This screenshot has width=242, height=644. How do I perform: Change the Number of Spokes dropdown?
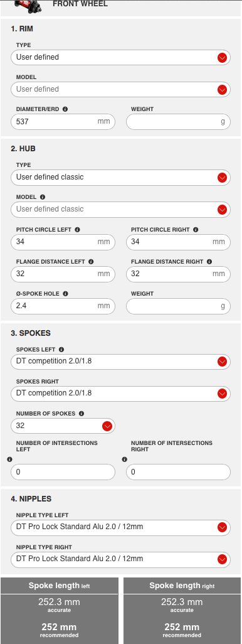(63, 426)
